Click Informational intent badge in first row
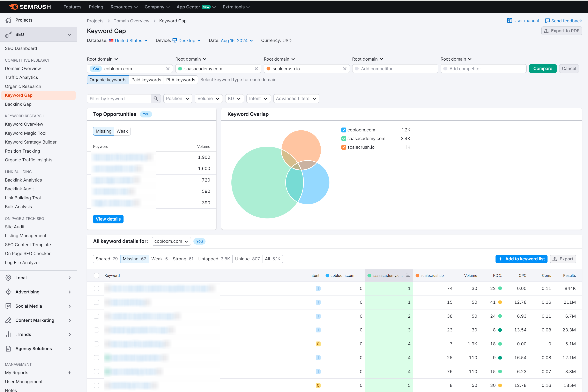 318,288
